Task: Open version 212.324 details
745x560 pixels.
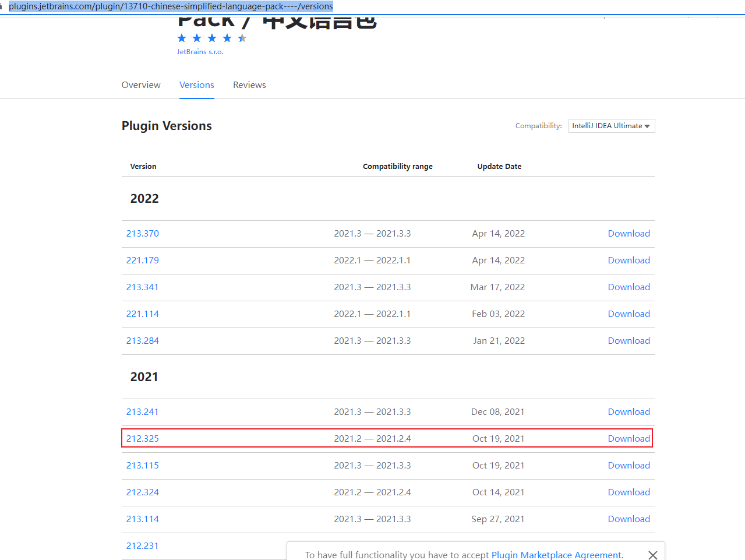Action: click(143, 492)
